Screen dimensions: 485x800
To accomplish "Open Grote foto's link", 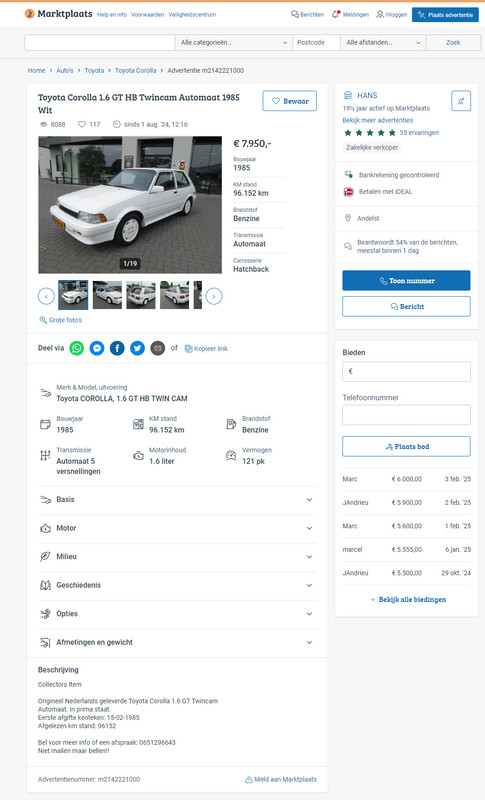I will pos(65,320).
